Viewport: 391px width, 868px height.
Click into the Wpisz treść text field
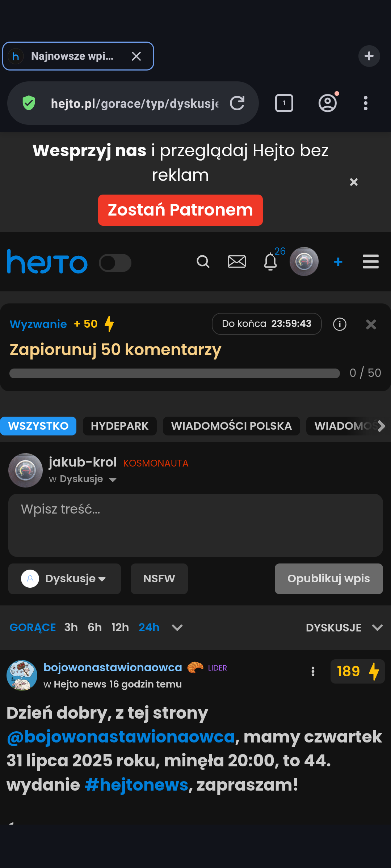point(195,525)
